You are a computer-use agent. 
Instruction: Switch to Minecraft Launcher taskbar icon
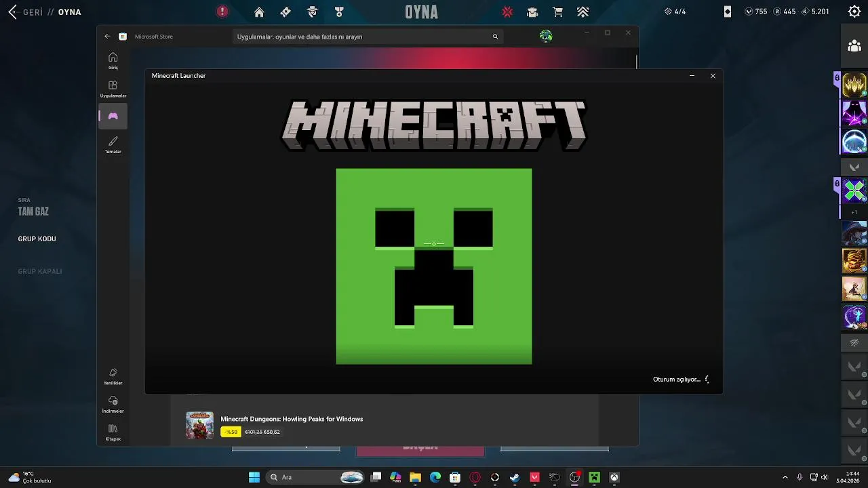594,477
